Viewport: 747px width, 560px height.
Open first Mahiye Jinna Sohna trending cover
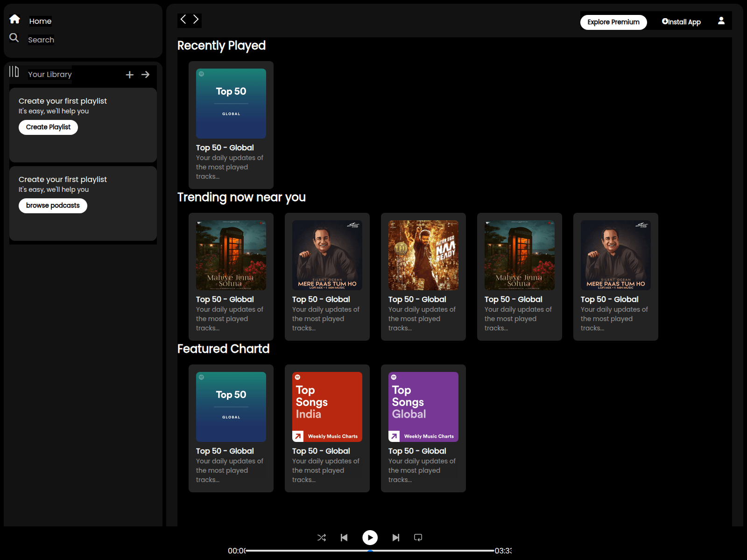[x=231, y=255]
